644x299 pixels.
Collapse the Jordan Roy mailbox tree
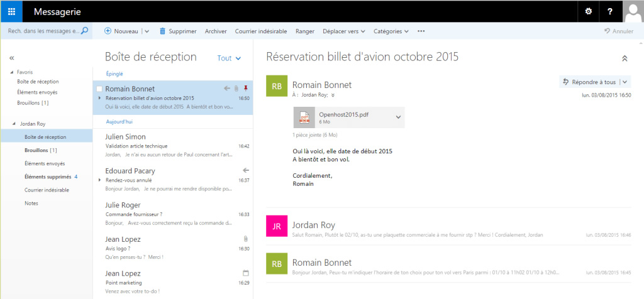click(x=15, y=124)
